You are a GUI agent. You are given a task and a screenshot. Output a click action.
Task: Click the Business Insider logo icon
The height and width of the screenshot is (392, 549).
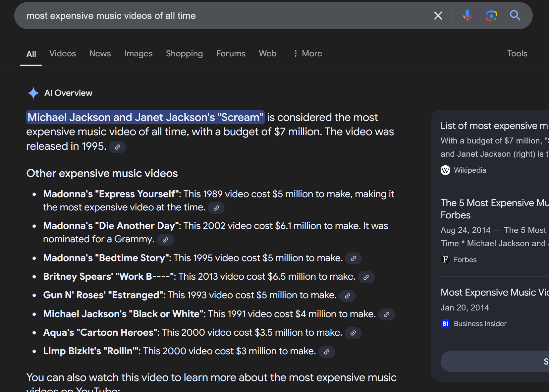click(445, 323)
